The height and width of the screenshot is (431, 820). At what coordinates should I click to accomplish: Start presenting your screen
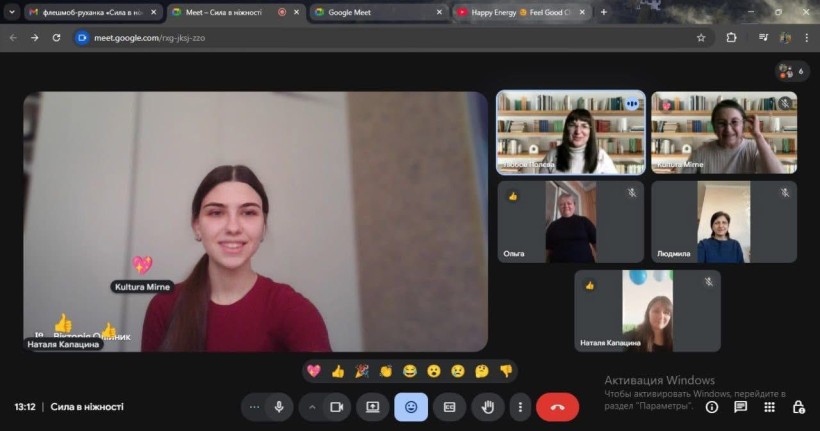373,407
